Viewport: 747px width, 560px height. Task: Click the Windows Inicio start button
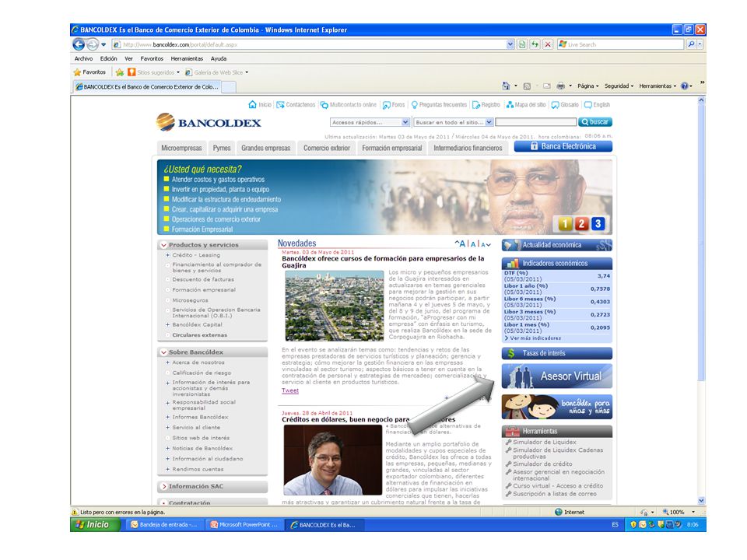pos(94,524)
